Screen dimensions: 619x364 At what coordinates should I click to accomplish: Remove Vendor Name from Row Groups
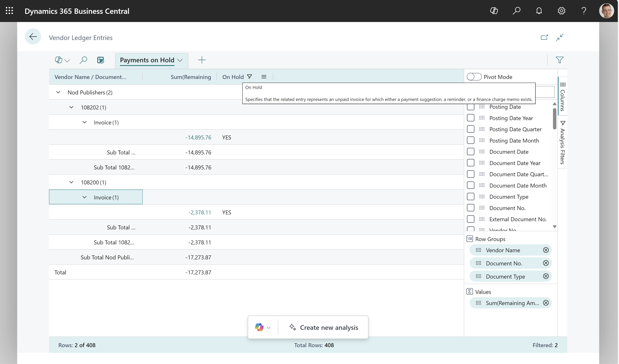[x=546, y=250]
